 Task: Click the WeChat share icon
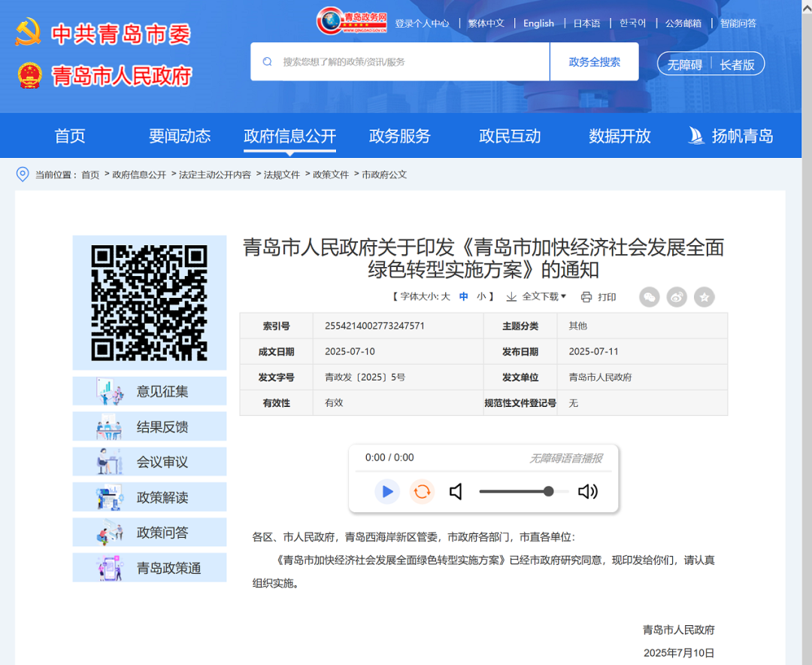[x=650, y=297]
